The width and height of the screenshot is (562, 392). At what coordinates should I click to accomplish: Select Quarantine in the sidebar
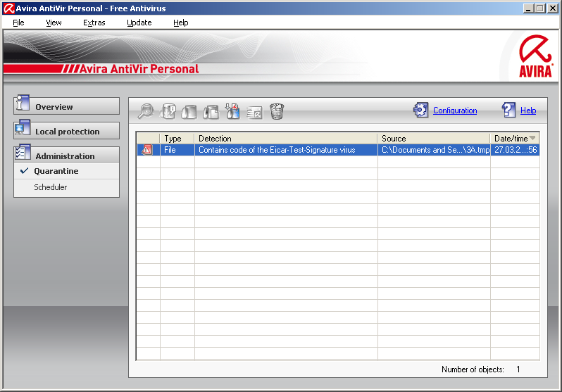tap(67, 171)
